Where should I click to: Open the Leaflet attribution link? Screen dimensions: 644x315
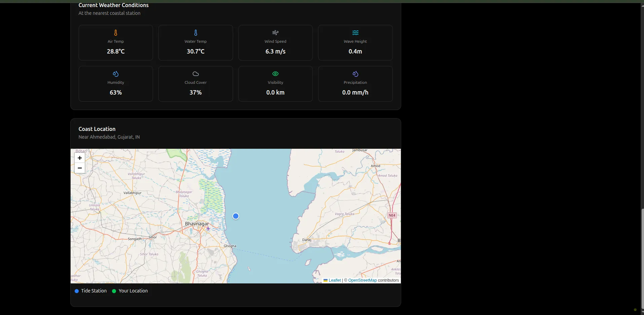tap(334, 280)
